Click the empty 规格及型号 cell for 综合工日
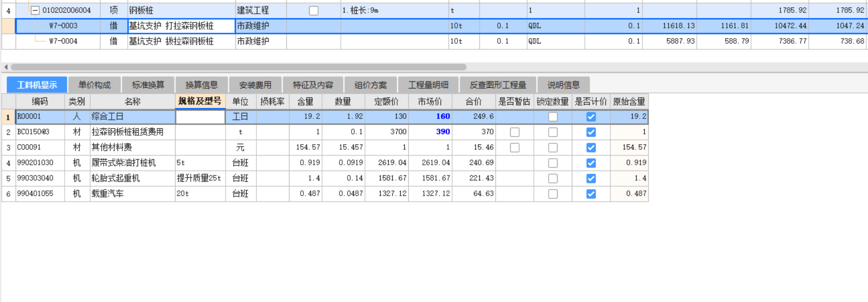Screen dimensions: 868x302 [x=200, y=117]
